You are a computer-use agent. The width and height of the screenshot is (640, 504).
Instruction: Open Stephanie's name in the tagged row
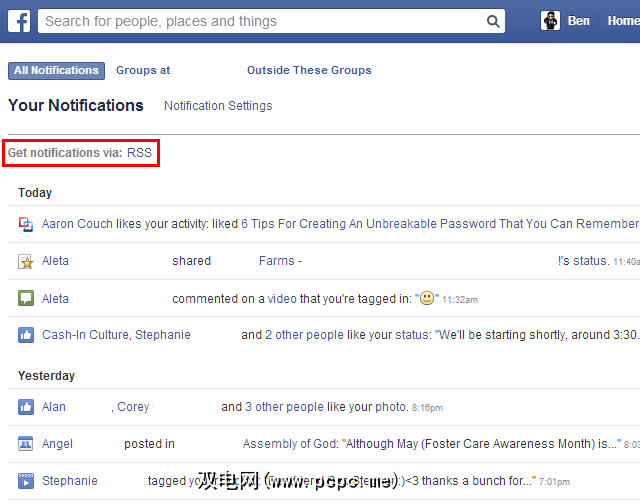70,481
